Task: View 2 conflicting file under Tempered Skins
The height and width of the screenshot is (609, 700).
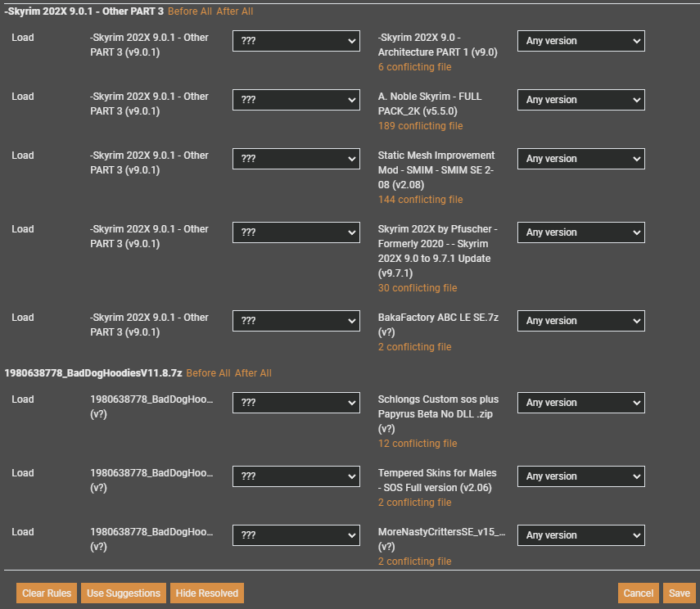Action: tap(415, 503)
